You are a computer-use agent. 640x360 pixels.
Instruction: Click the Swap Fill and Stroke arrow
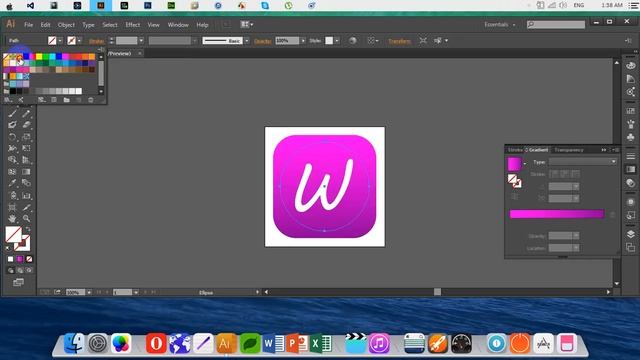pos(28,229)
